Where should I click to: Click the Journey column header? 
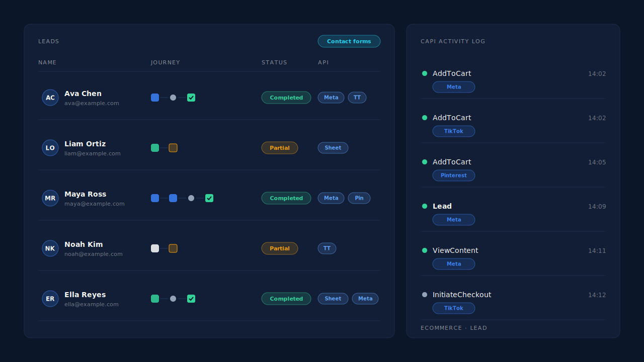(x=166, y=62)
